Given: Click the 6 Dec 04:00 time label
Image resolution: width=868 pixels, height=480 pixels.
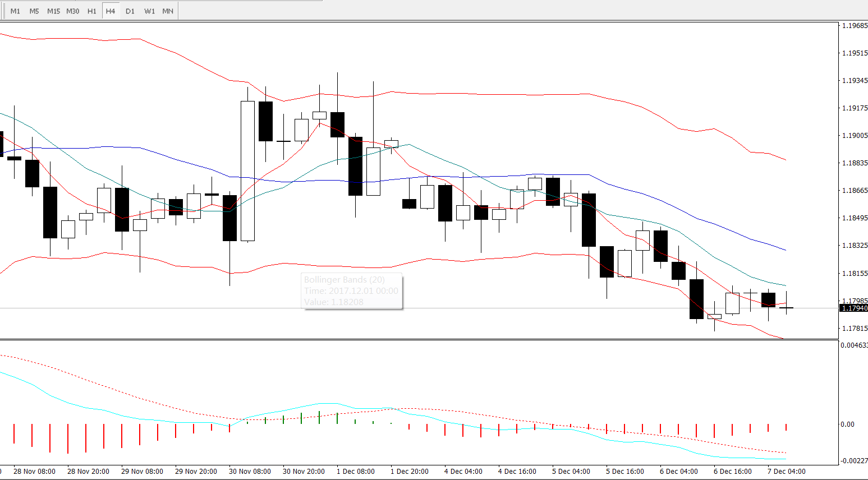Looking at the screenshot, I should [x=679, y=472].
